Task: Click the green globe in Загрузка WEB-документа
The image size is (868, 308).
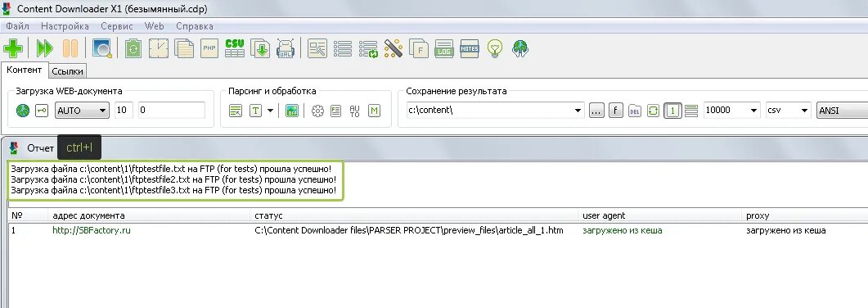Action: (23, 111)
